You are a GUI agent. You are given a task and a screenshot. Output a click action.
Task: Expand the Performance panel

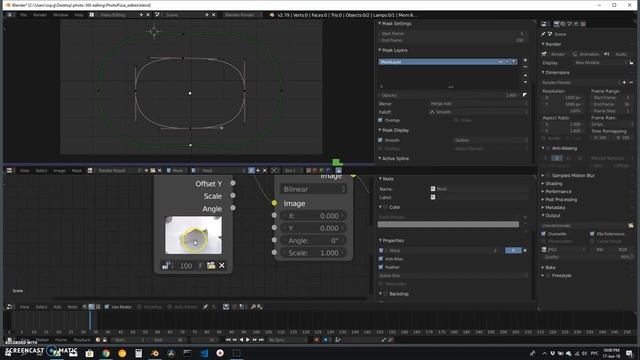tap(543, 191)
